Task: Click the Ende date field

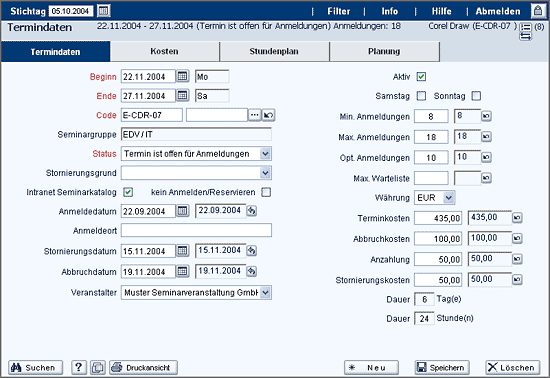Action: point(148,96)
